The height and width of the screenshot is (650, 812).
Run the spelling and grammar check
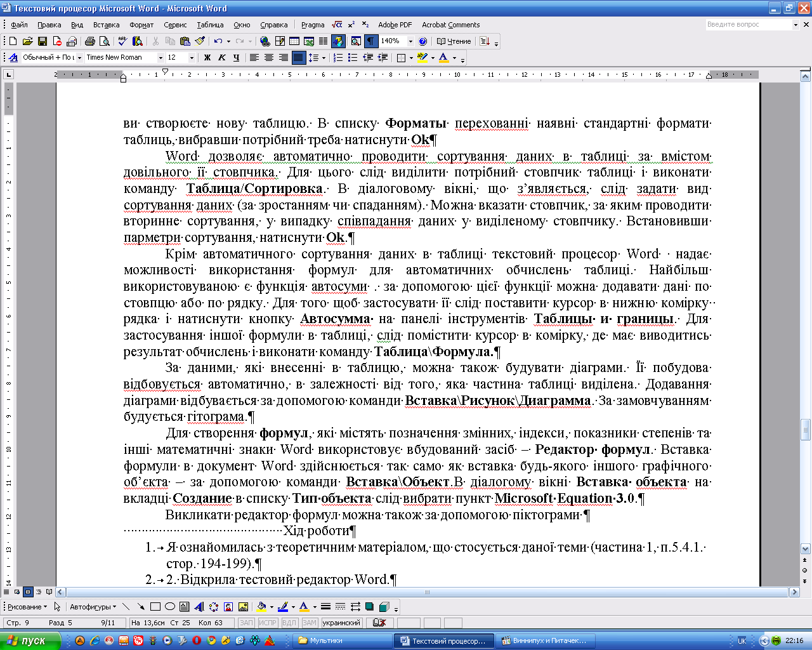[123, 41]
